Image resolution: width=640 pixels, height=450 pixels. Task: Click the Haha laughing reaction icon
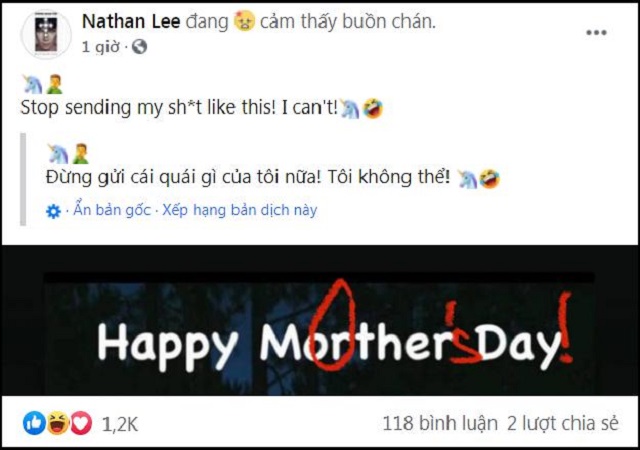58,423
